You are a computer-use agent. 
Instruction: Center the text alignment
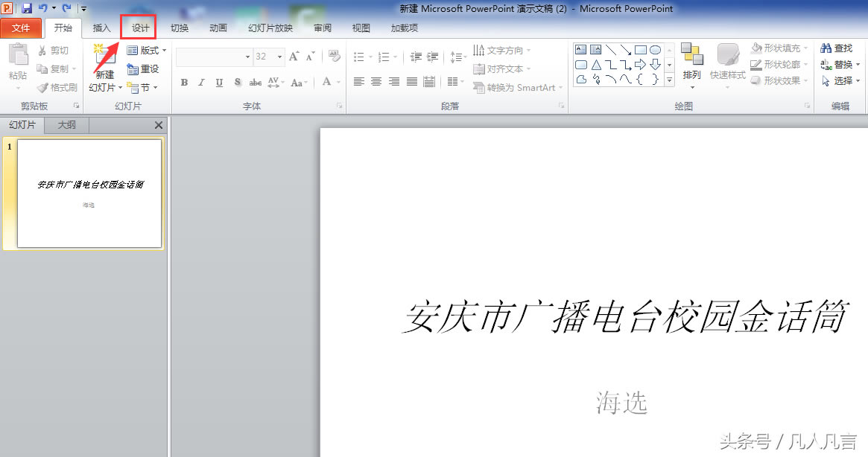pos(376,82)
